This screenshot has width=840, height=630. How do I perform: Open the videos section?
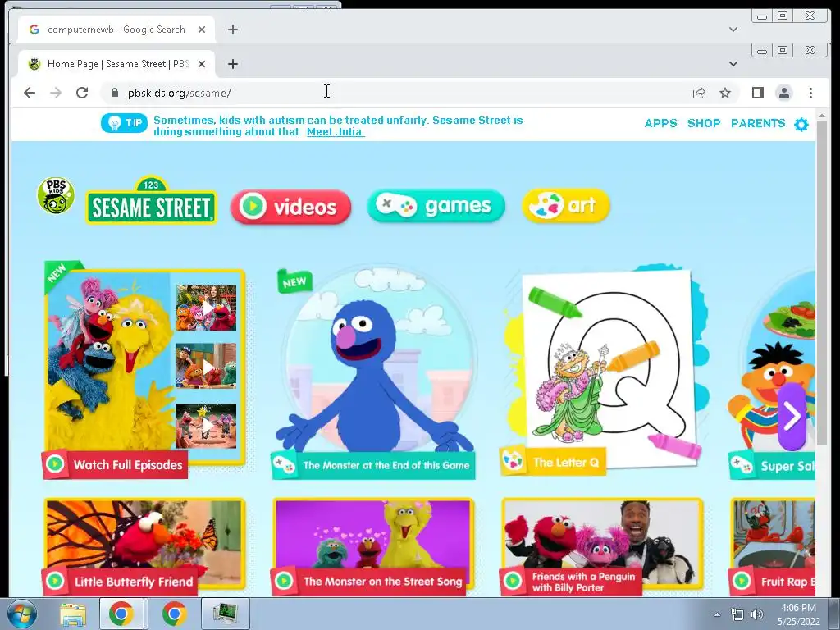291,206
